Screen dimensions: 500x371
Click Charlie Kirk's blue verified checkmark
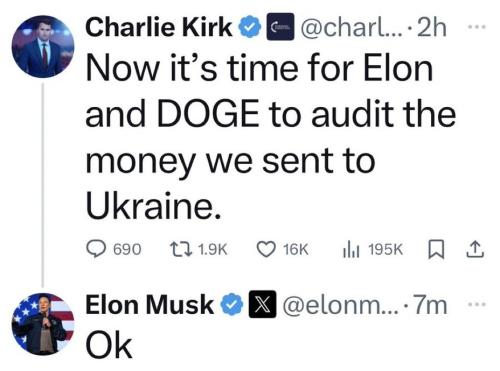click(250, 27)
